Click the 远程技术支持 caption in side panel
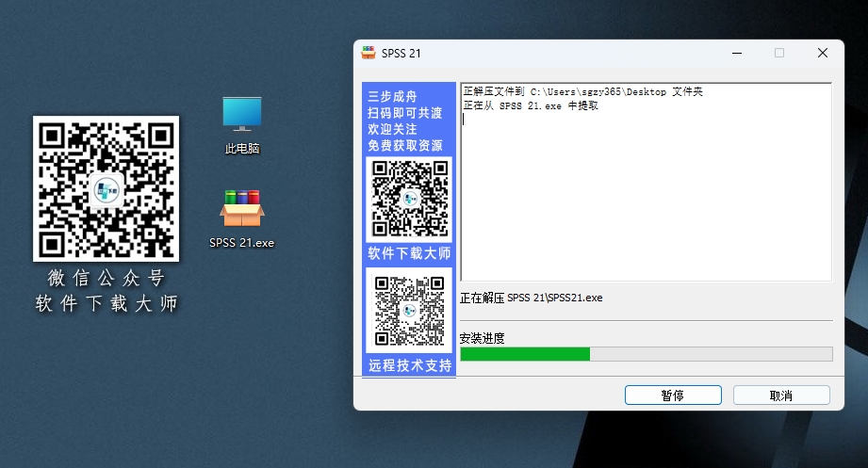This screenshot has height=468, width=868. [x=410, y=365]
